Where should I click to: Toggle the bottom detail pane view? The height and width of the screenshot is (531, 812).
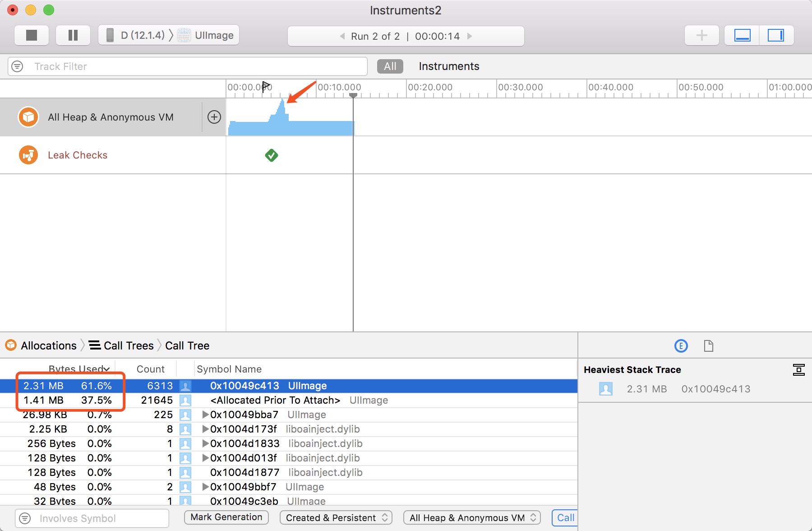coord(742,35)
